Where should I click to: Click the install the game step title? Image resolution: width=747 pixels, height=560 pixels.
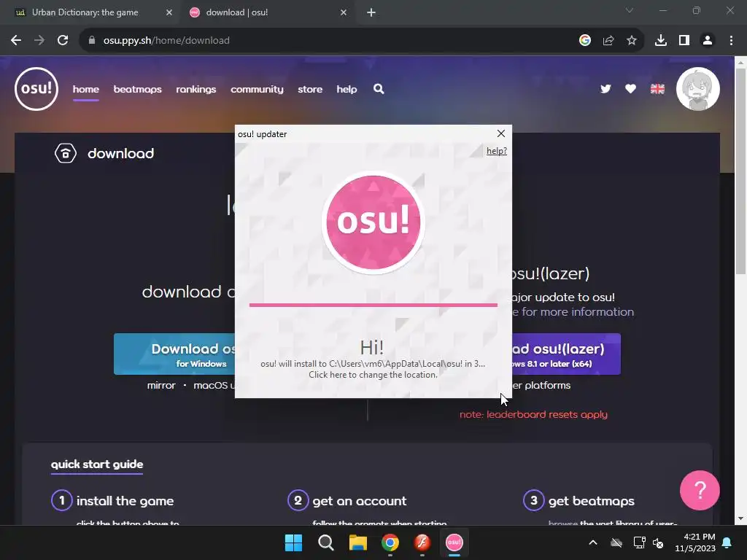tap(125, 501)
